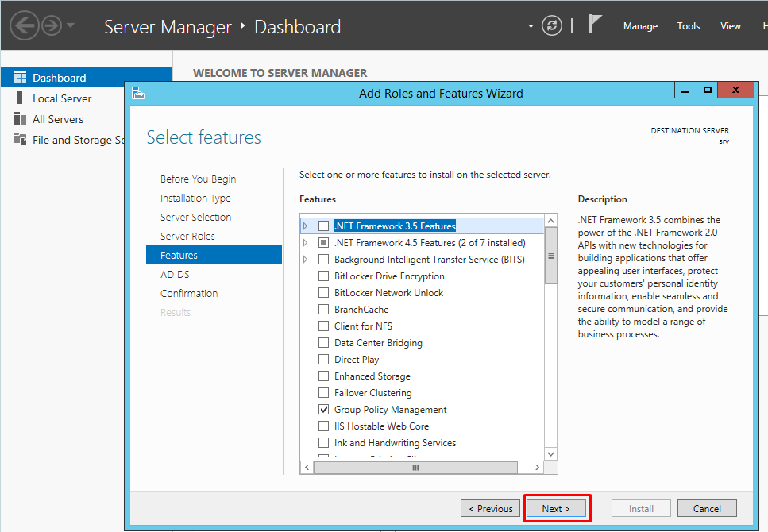Click the wizard title bar icon
The height and width of the screenshot is (532, 768).
point(138,93)
